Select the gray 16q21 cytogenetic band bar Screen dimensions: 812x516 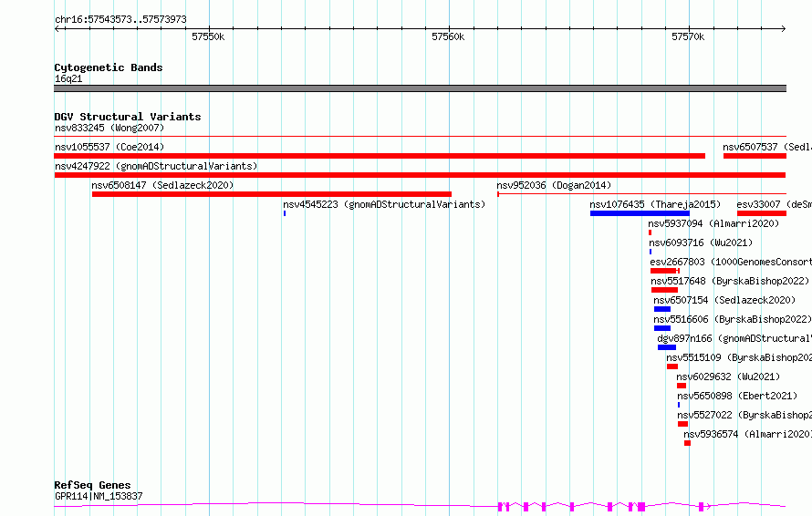420,88
